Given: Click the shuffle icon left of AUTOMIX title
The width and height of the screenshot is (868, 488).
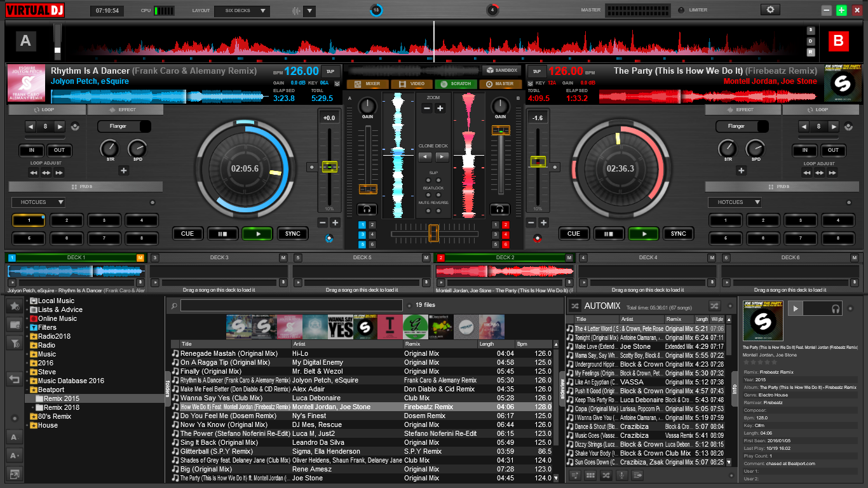Looking at the screenshot, I should click(x=574, y=306).
